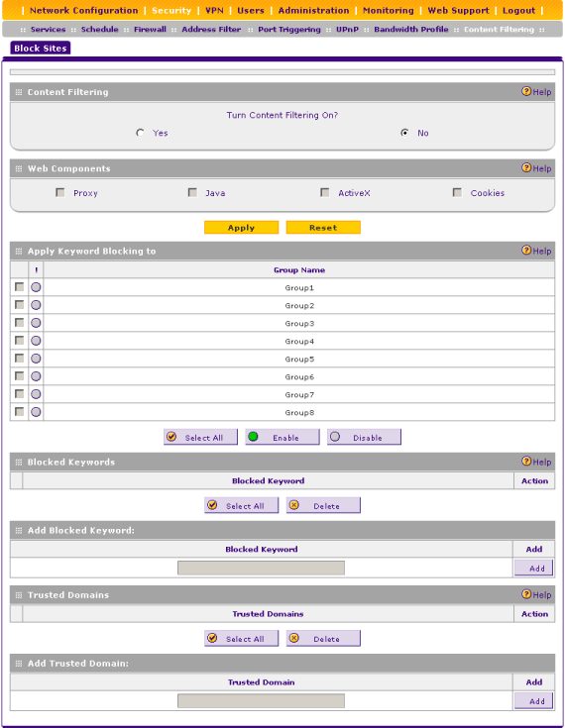Viewport: 565px width, 728px height.
Task: Switch to the Block Sites tab
Action: [x=41, y=48]
